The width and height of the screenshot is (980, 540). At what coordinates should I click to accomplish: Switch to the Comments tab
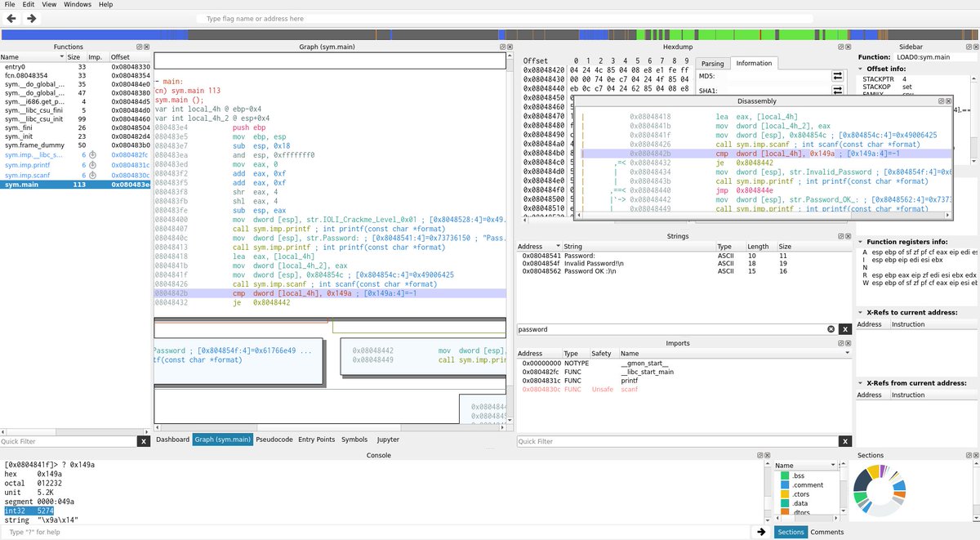click(x=827, y=532)
